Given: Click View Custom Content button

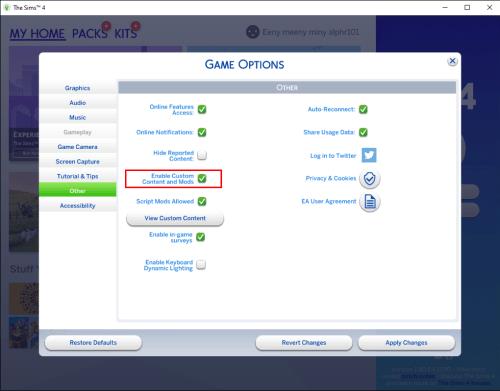Looking at the screenshot, I should pyautogui.click(x=175, y=218).
